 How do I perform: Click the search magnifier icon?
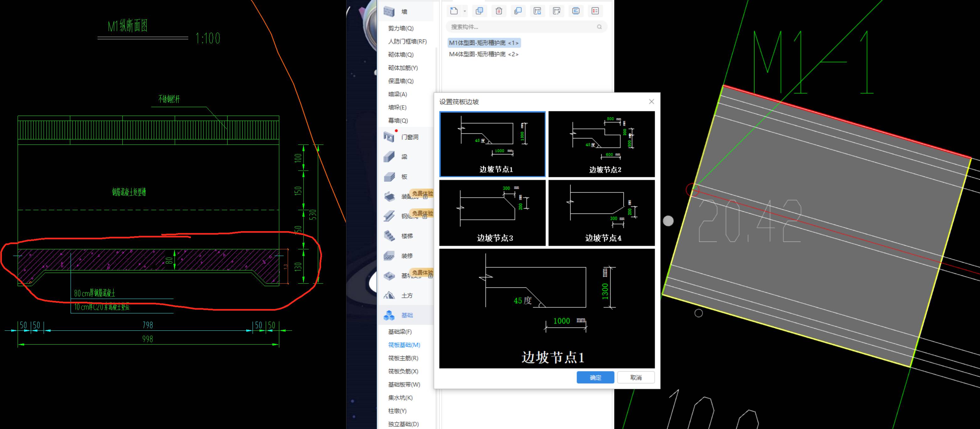point(599,27)
